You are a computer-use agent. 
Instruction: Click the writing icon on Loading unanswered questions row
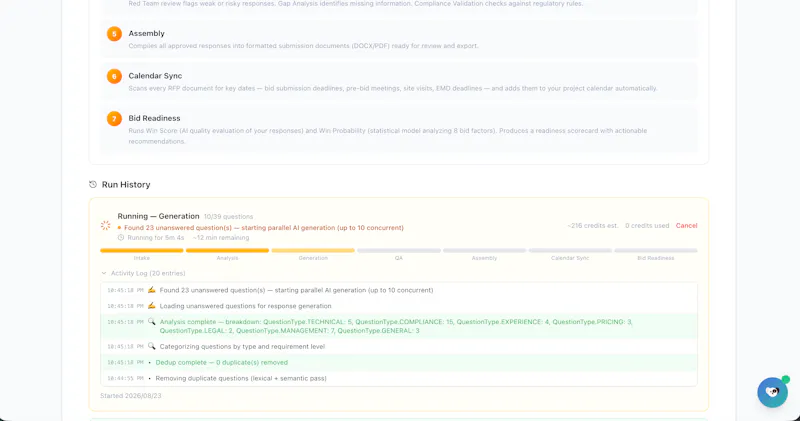152,306
